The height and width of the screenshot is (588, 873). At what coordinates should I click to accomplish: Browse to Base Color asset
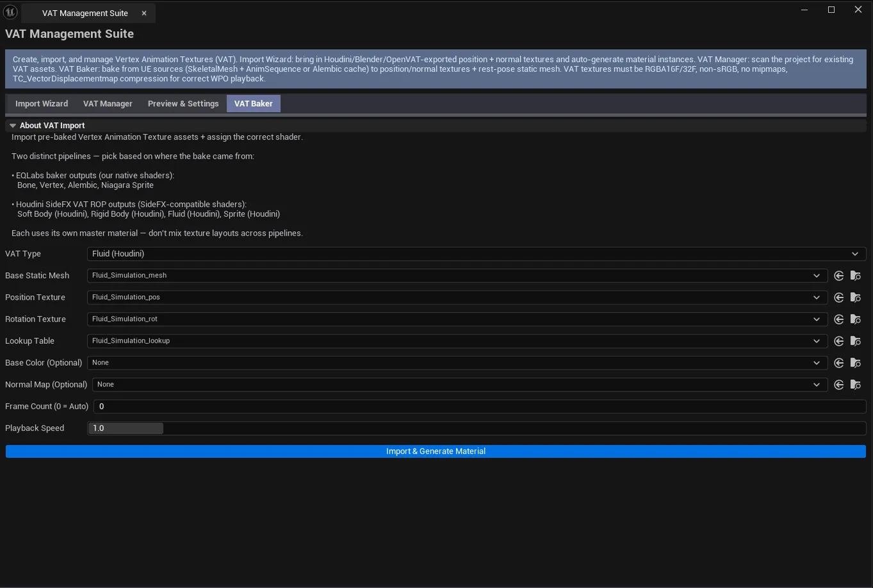(855, 363)
